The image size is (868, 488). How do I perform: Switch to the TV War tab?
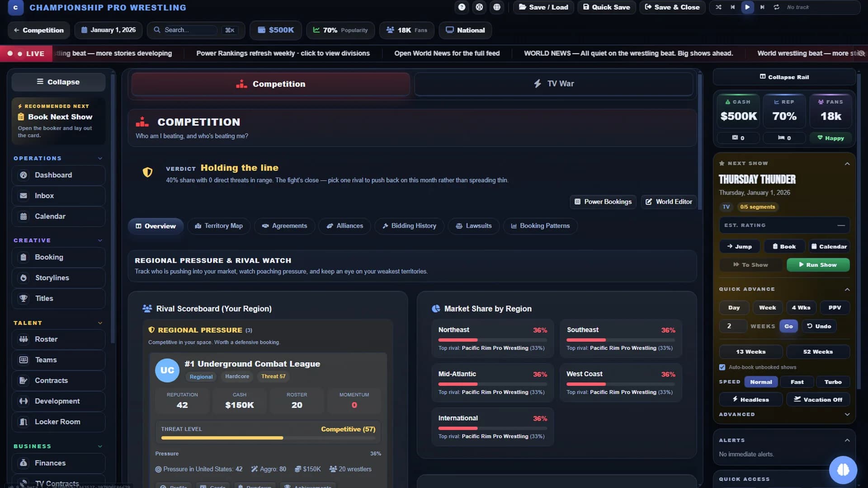[x=554, y=84]
